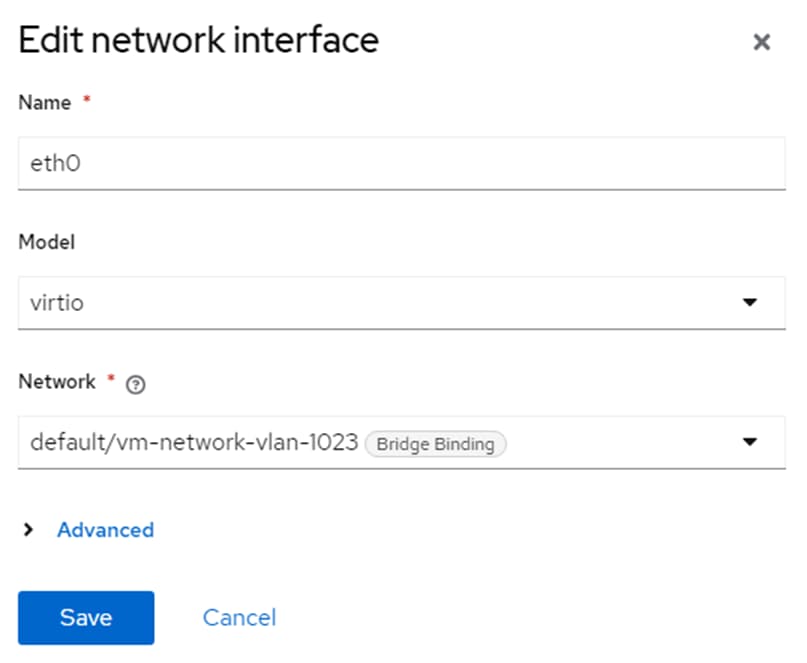This screenshot has height=663, width=807.
Task: Click the chevron next to Advanced
Action: pos(30,530)
